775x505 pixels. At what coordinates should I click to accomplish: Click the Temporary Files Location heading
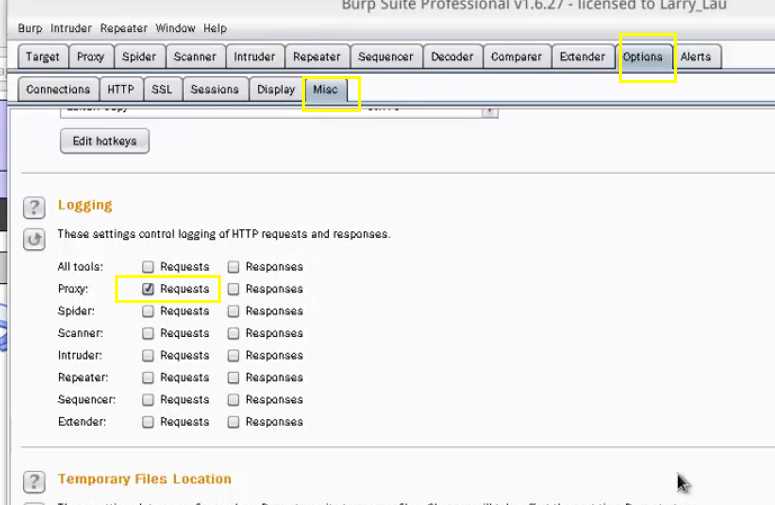coord(145,479)
